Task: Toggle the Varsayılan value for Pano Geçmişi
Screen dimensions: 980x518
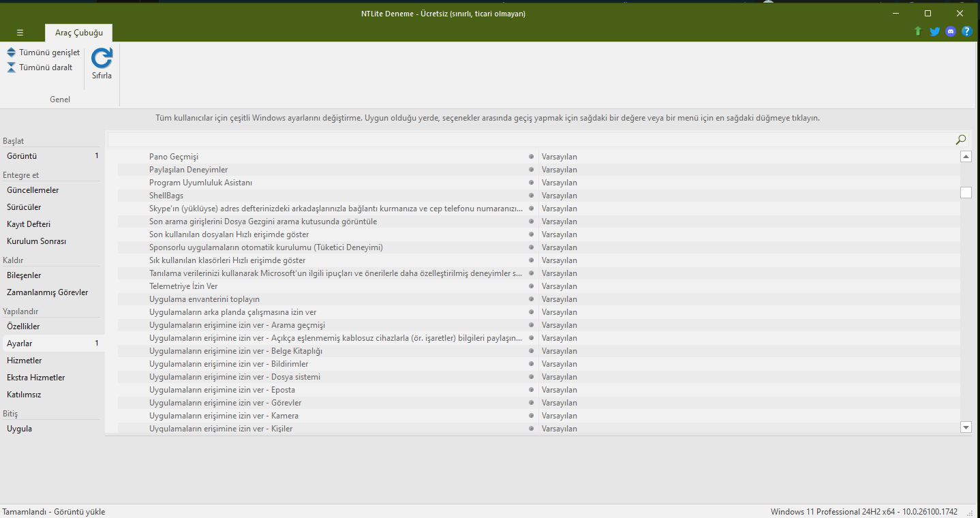Action: click(560, 157)
